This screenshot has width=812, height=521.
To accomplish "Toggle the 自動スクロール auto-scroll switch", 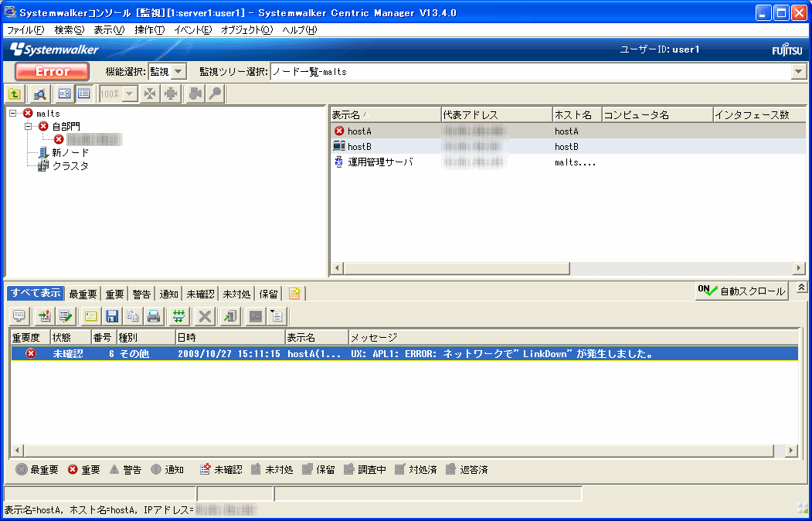I will pos(742,291).
